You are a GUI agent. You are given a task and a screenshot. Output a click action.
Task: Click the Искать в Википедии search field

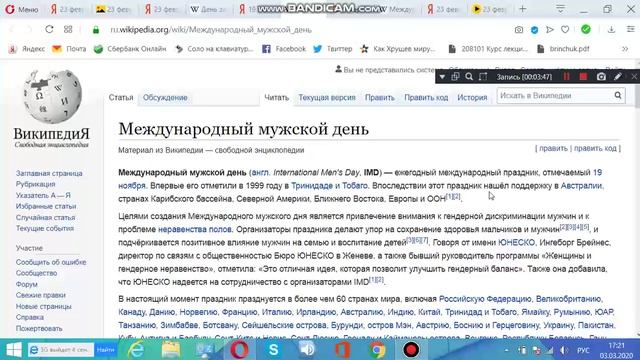(x=555, y=96)
